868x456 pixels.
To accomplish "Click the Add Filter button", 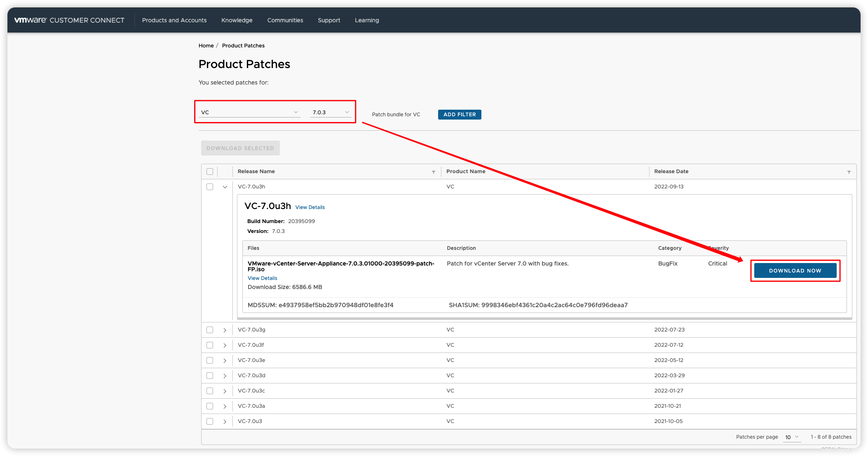I will point(459,114).
